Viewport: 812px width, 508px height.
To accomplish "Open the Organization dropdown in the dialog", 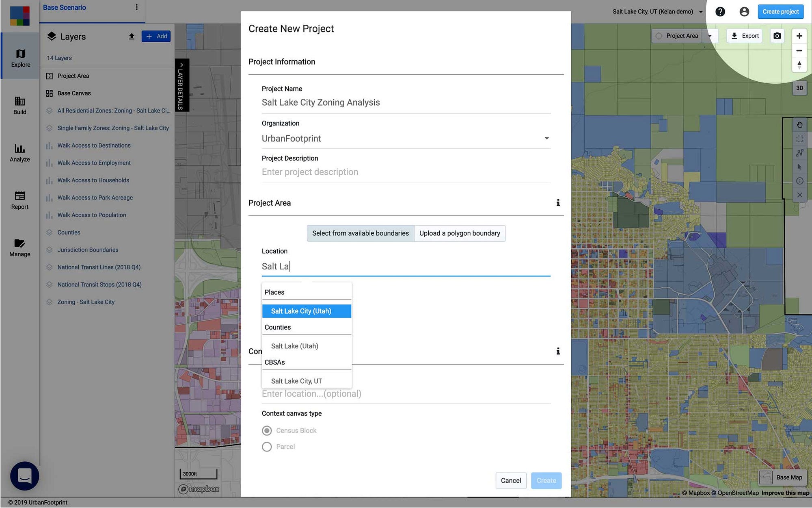I will click(547, 138).
